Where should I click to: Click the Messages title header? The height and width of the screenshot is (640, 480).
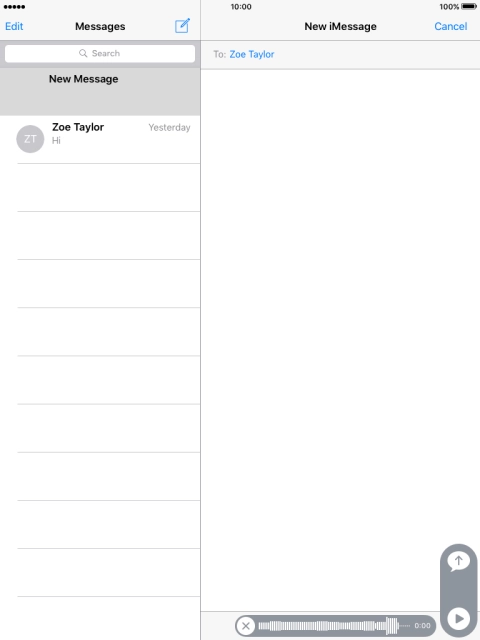coord(100,27)
